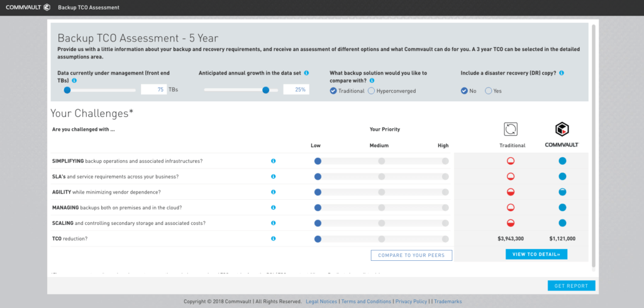Screen dimensions: 644x308
Task: Click Traditional rating circle for MANAGING row
Action: [511, 207]
